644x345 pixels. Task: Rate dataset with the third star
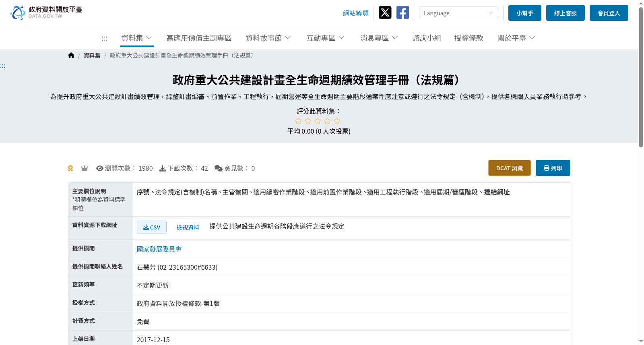click(x=318, y=121)
